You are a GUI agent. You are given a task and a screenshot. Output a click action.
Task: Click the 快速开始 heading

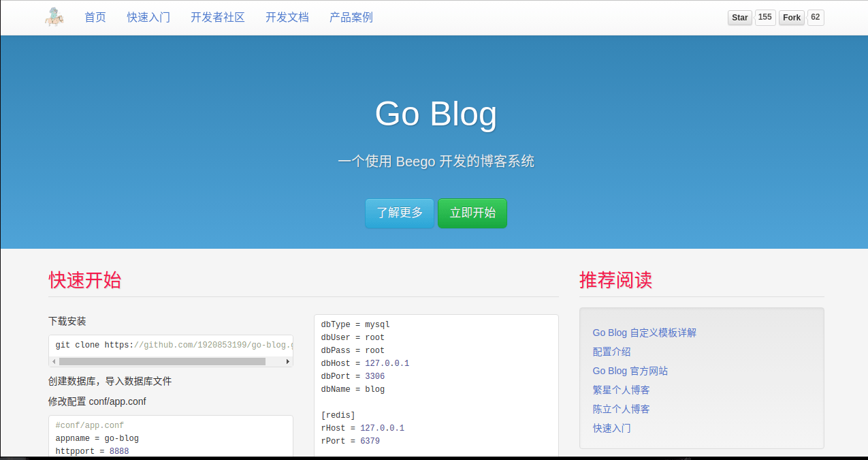(85, 280)
